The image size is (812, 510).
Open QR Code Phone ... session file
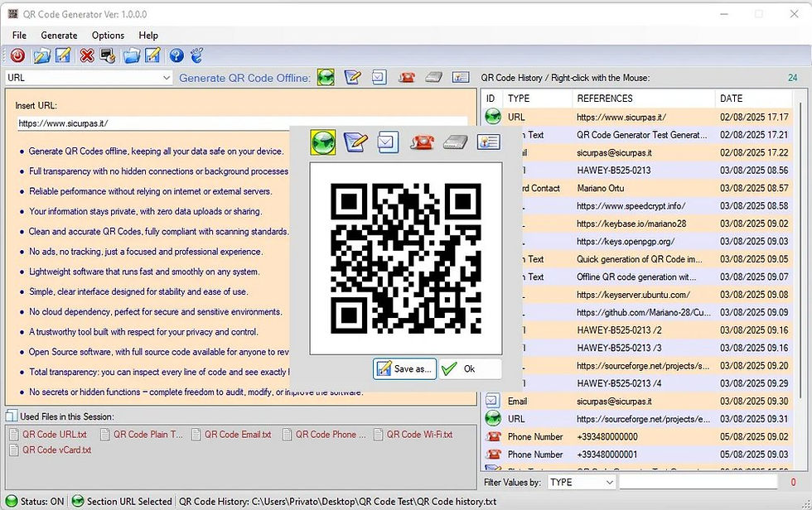(x=324, y=435)
